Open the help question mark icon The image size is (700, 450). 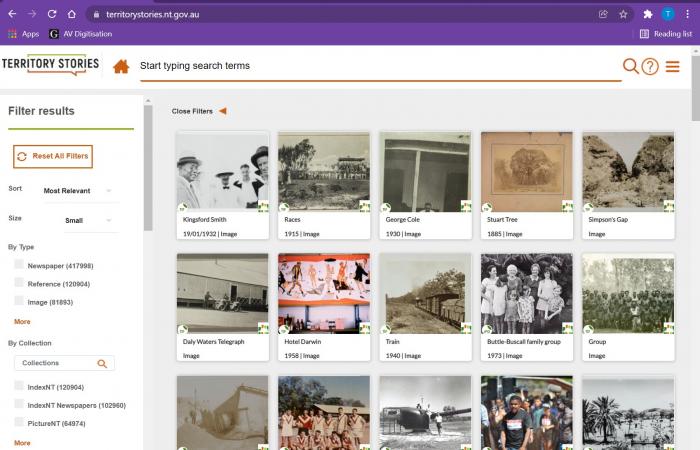point(650,67)
